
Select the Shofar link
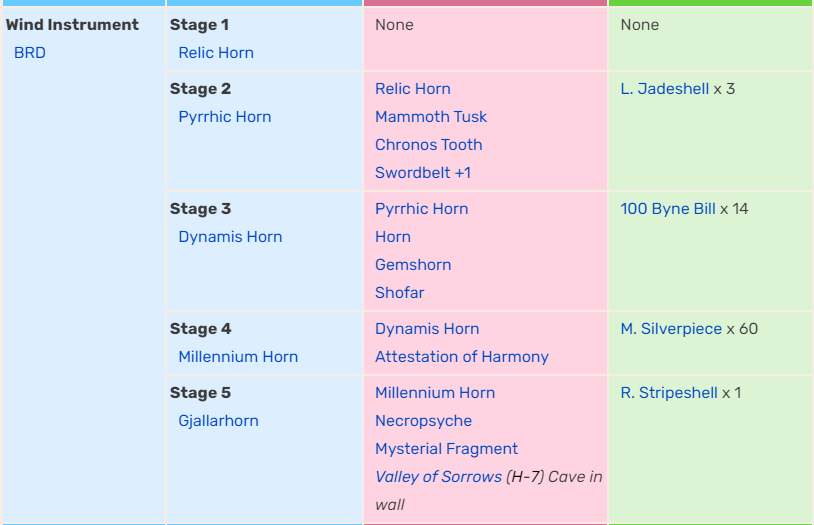[x=400, y=293]
